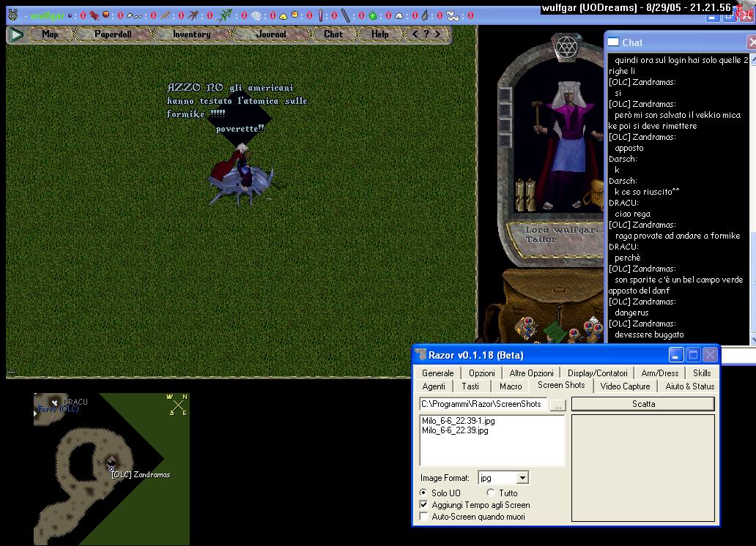Switch to the Generale tab in Razor
Viewport: 756px width, 546px height.
(438, 373)
